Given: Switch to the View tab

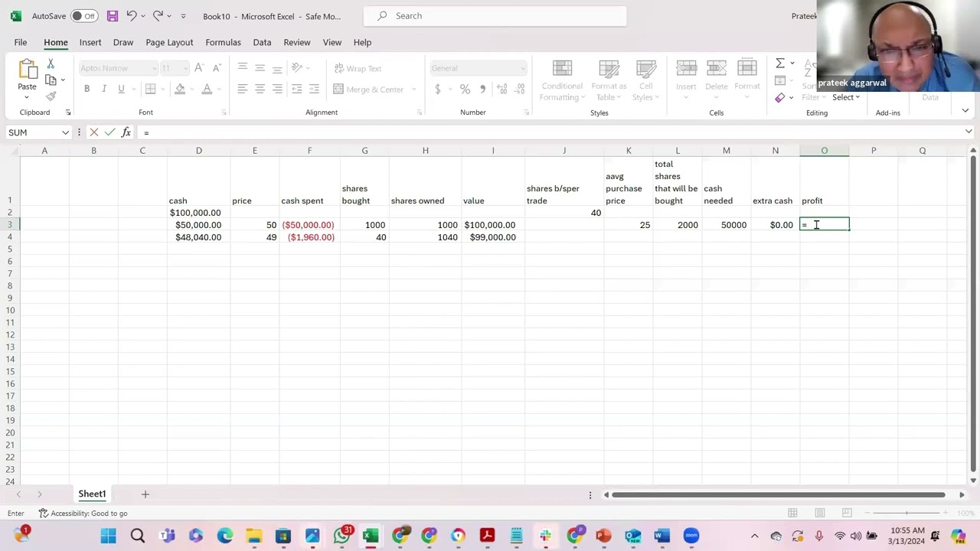Looking at the screenshot, I should [x=332, y=42].
